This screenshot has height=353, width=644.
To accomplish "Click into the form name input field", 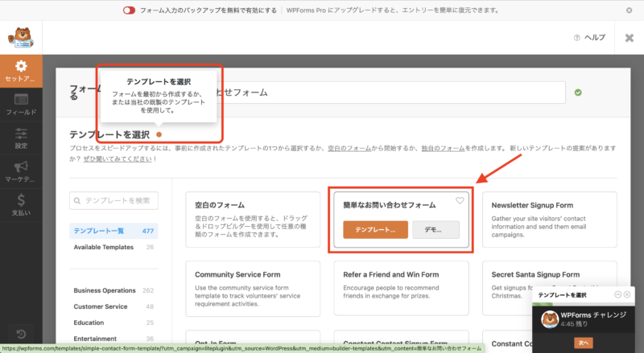I will pyautogui.click(x=390, y=92).
